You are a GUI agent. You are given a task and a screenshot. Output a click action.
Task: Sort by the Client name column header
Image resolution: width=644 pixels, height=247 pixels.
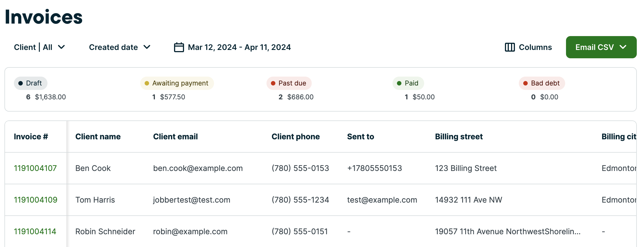(x=98, y=137)
